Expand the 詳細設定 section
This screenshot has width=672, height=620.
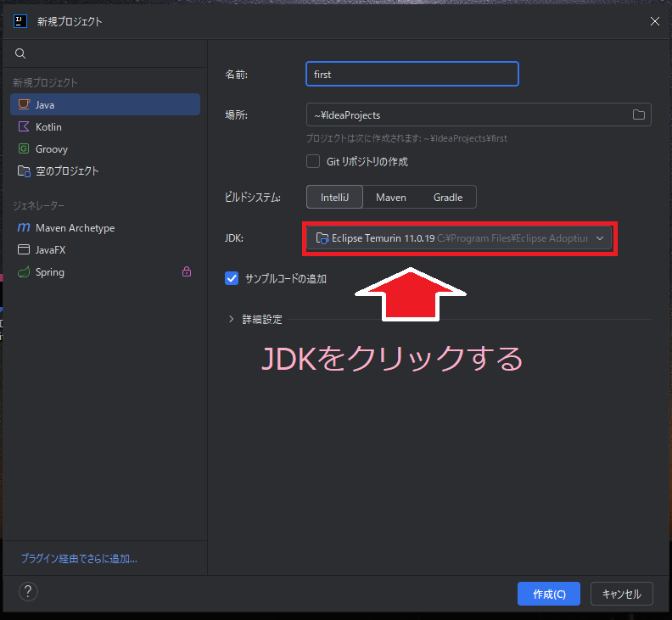pyautogui.click(x=231, y=319)
